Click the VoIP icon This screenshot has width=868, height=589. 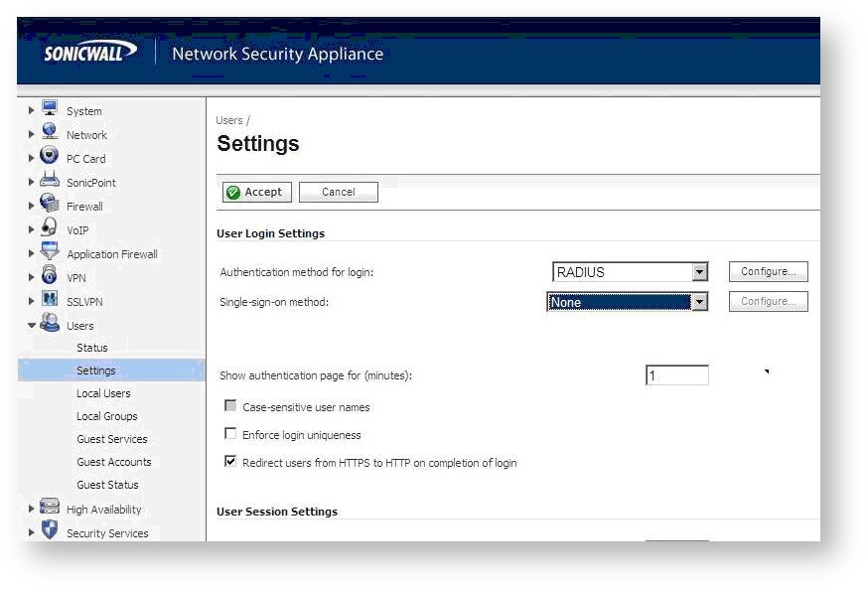tap(50, 228)
